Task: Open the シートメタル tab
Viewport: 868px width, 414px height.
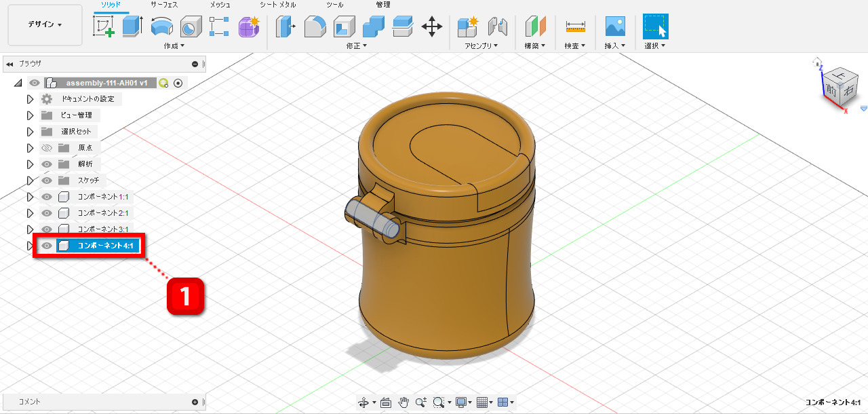Action: (278, 5)
